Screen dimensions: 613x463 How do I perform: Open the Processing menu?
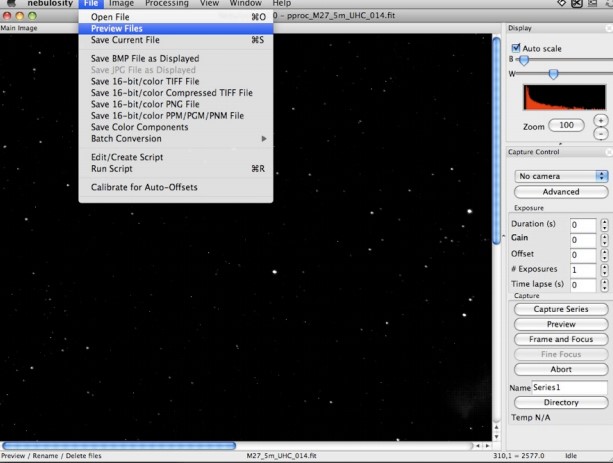pyautogui.click(x=166, y=4)
